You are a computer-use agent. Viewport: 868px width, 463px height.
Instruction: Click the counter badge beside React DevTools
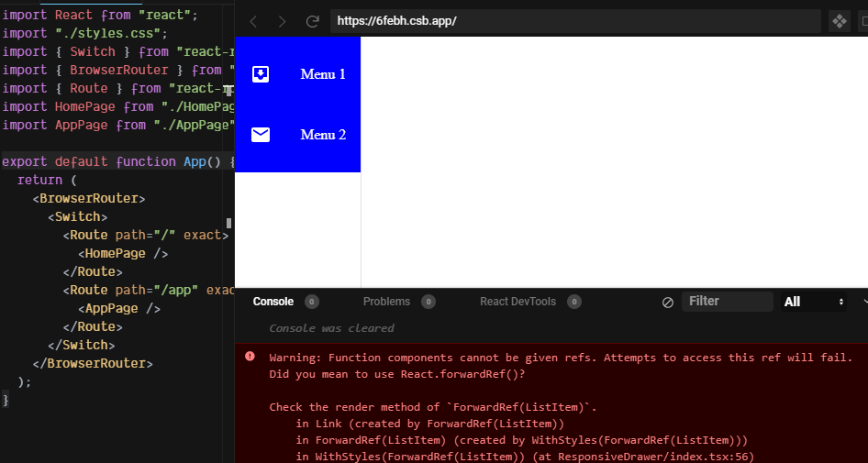pyautogui.click(x=574, y=302)
